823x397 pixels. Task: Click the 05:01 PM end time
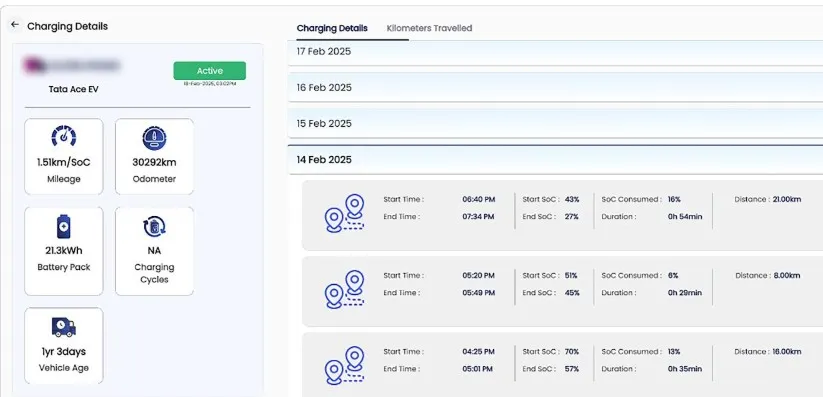pyautogui.click(x=478, y=369)
